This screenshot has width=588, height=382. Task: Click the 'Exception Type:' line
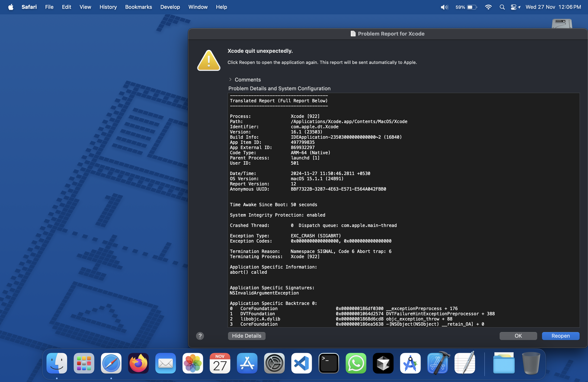(285, 236)
